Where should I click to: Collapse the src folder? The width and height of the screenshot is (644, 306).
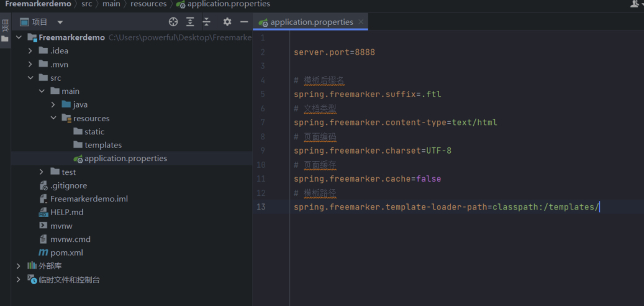(30, 78)
